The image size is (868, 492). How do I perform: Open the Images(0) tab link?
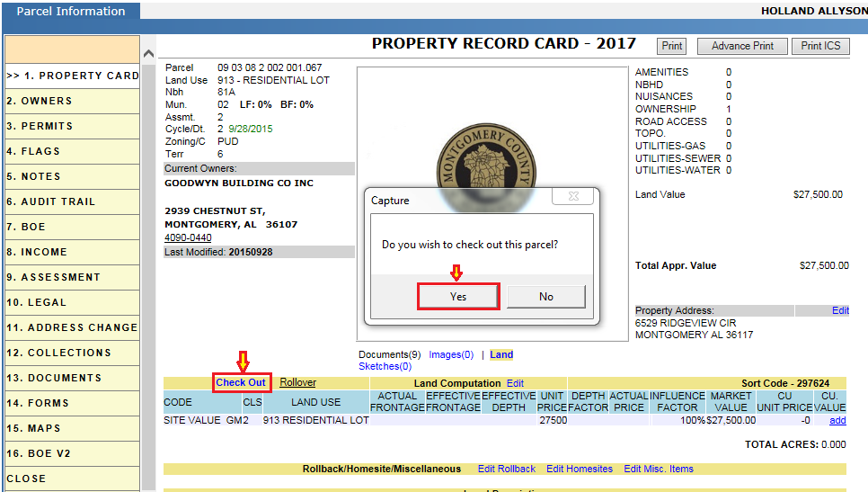coord(451,354)
